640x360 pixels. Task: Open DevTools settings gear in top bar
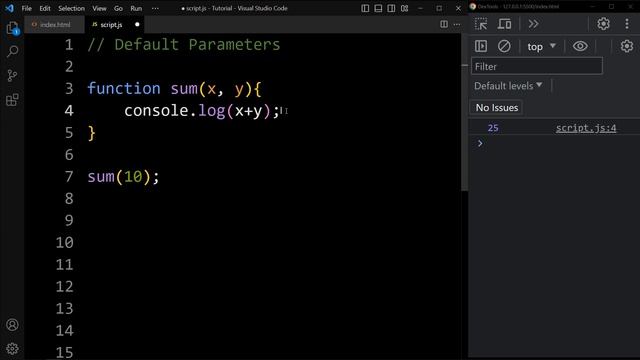tap(603, 24)
